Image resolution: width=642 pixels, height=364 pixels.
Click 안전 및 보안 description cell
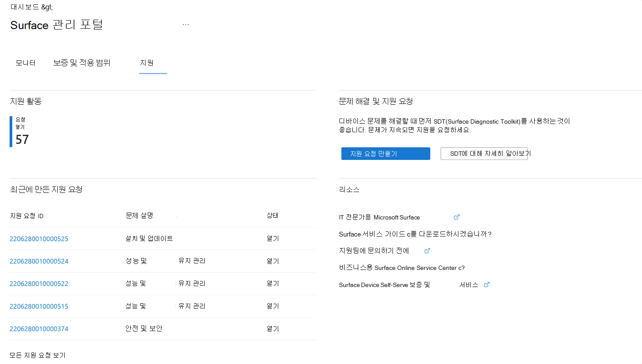tap(144, 328)
